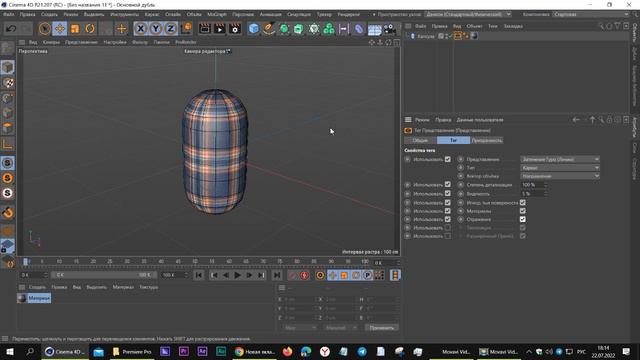Image resolution: width=640 pixels, height=360 pixels.
Task: Click the Степень детализации stepper arrows
Action: [x=546, y=185]
